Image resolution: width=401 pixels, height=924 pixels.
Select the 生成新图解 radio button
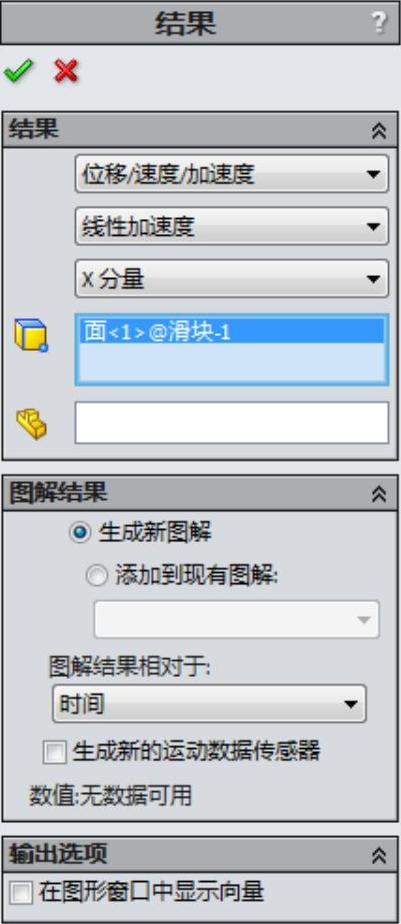(80, 534)
